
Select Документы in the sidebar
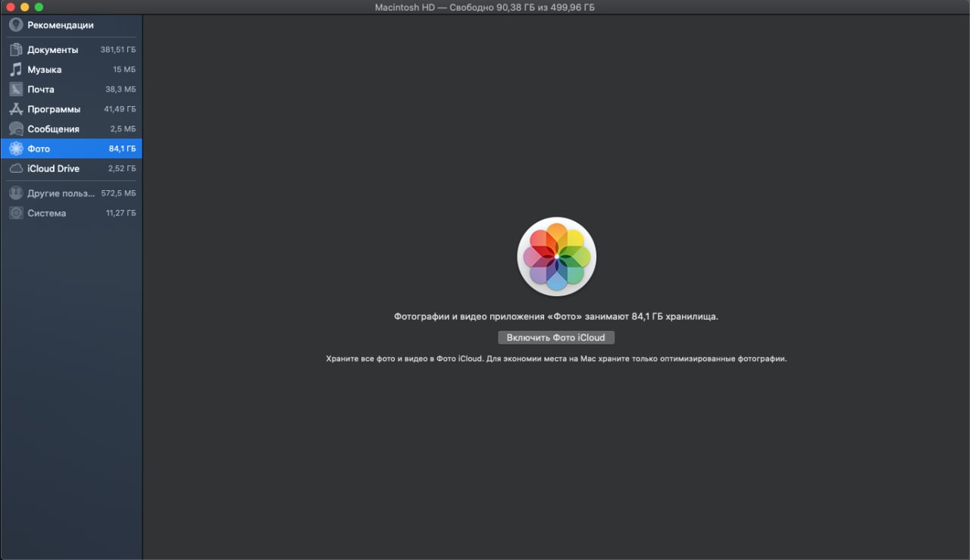coord(53,50)
